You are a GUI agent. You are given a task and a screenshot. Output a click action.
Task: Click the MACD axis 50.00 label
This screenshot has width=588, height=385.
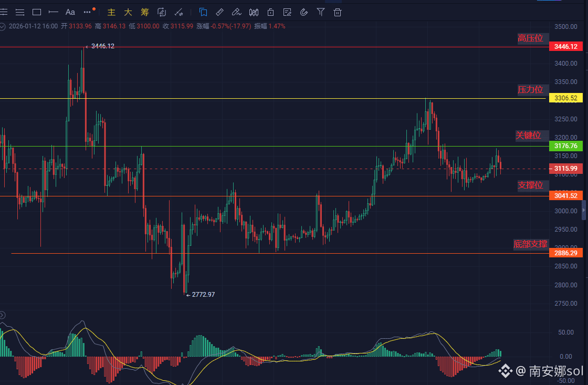pos(566,332)
